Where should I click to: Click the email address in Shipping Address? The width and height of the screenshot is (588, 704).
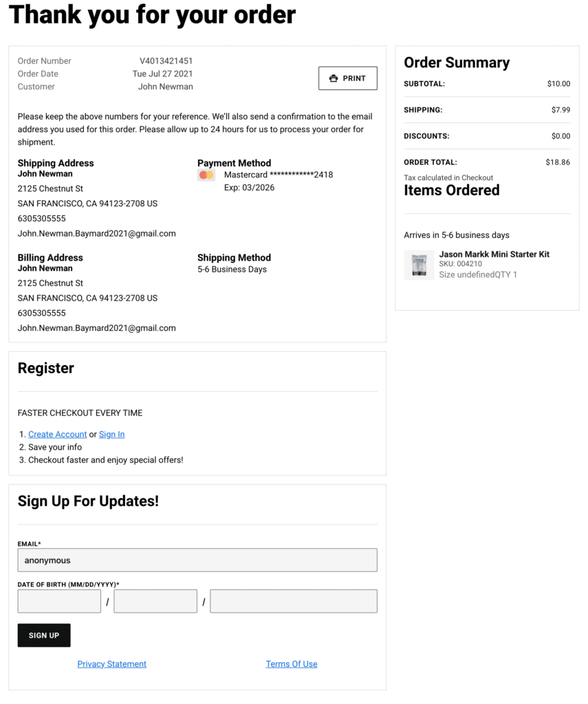(96, 233)
